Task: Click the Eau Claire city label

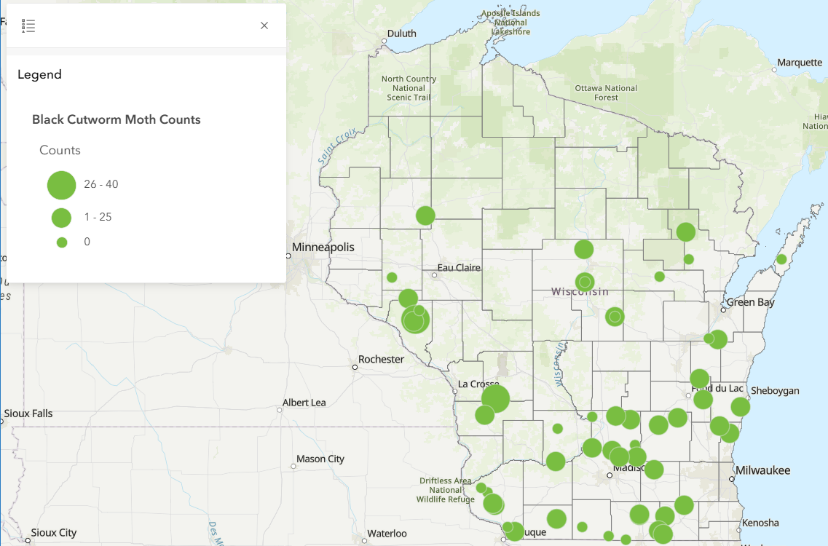Action: 458,268
